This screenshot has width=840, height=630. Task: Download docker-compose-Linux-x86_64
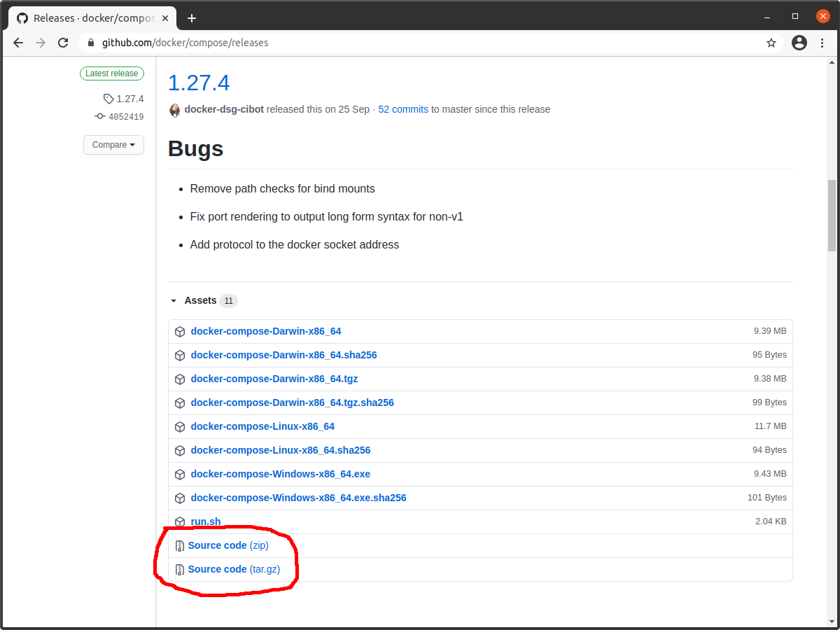(x=262, y=426)
